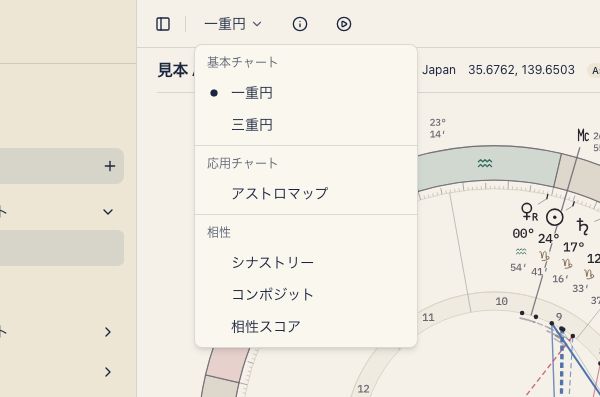Select コンポジット menu entry
The width and height of the screenshot is (600, 397).
click(306, 294)
